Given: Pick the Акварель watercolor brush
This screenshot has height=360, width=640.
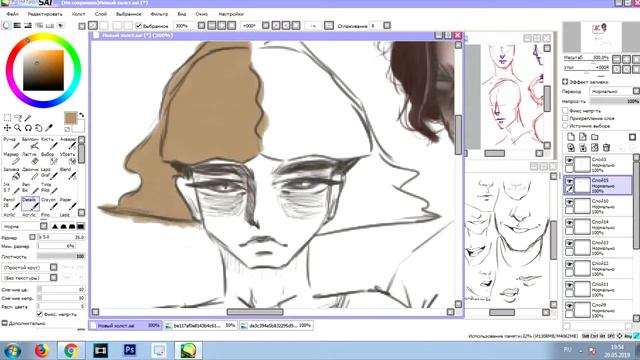Looking at the screenshot, I should (x=67, y=143).
